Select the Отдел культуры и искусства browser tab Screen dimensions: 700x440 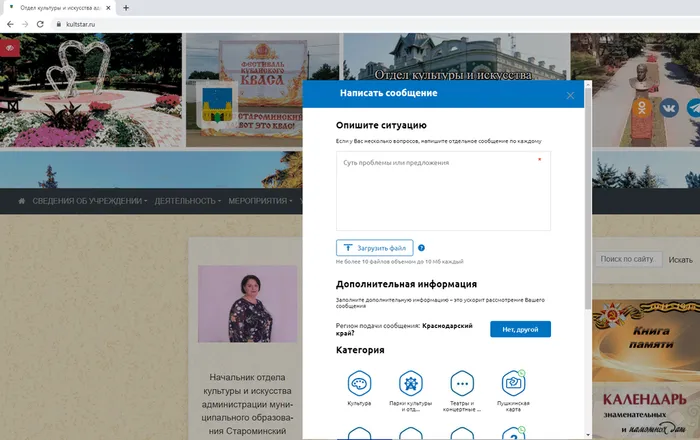[59, 8]
